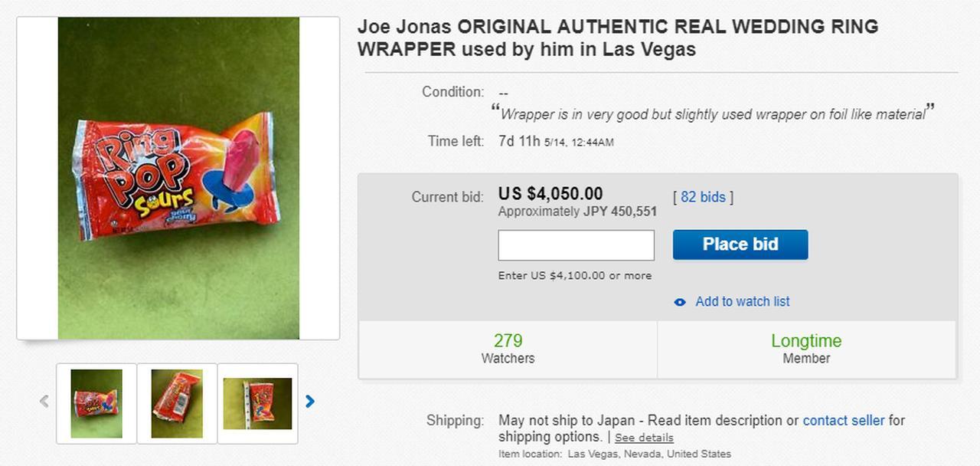Select the first Ring Pop thumbnail
The image size is (980, 466).
coord(96,403)
